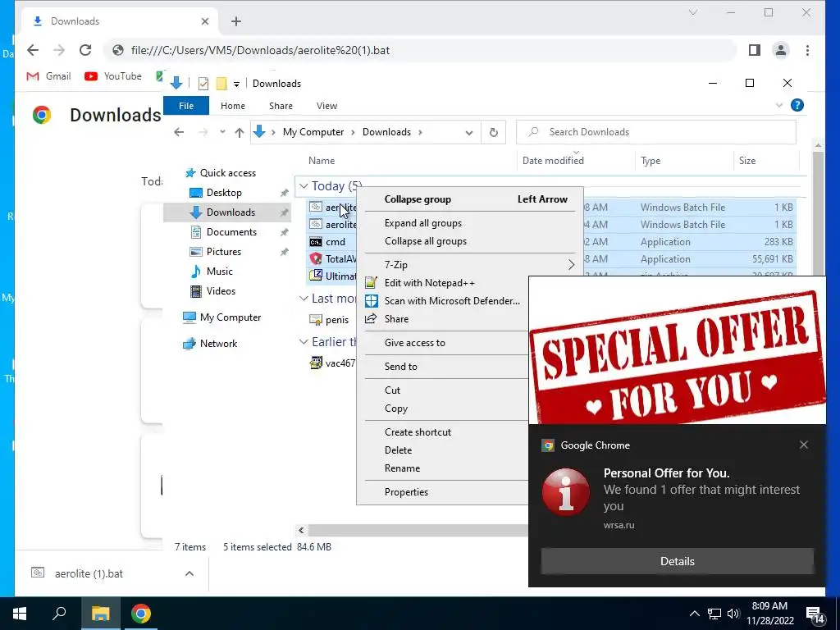Switch to Explorer Home ribbon tab
The width and height of the screenshot is (840, 630).
tap(232, 106)
